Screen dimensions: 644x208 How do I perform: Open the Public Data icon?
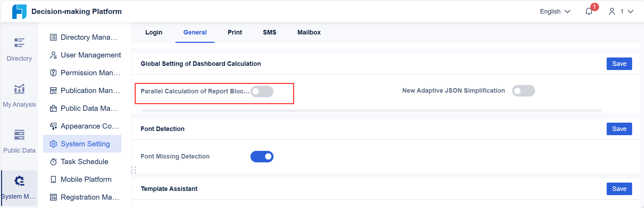pos(19,135)
